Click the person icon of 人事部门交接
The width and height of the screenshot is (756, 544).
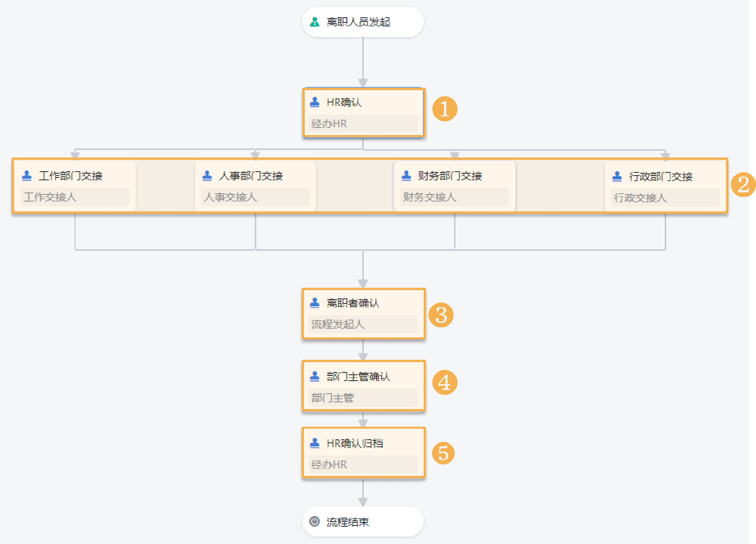point(207,176)
